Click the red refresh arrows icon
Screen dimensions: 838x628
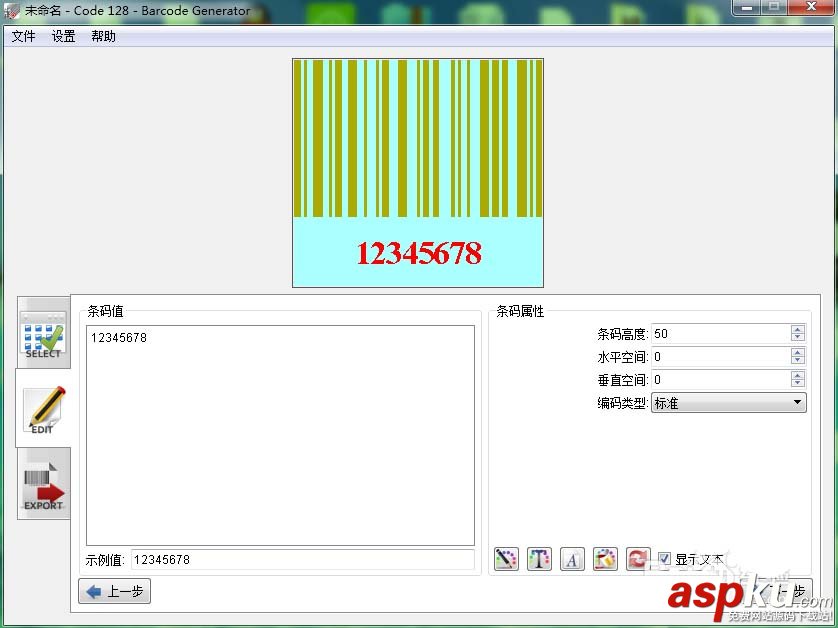(638, 560)
